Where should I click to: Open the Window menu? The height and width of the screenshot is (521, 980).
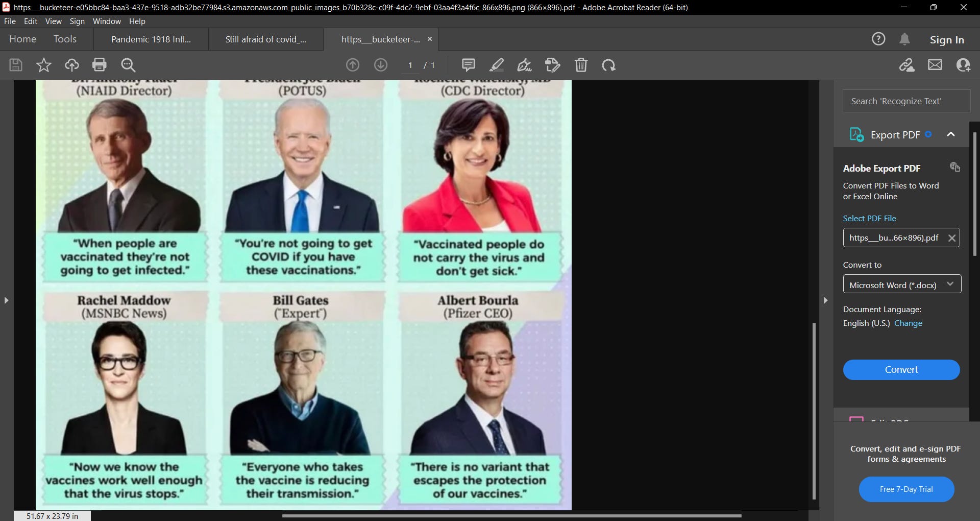(x=107, y=21)
